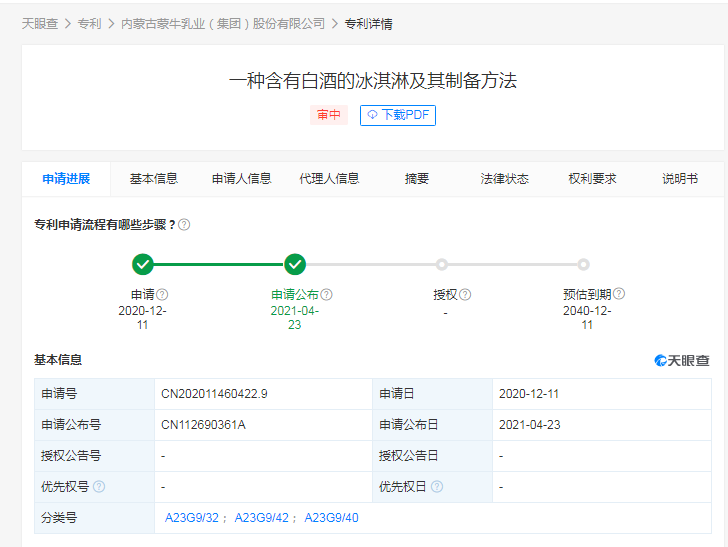Click green checkmark at 申请 step
Viewport: 728px width, 547px height.
pyautogui.click(x=143, y=264)
